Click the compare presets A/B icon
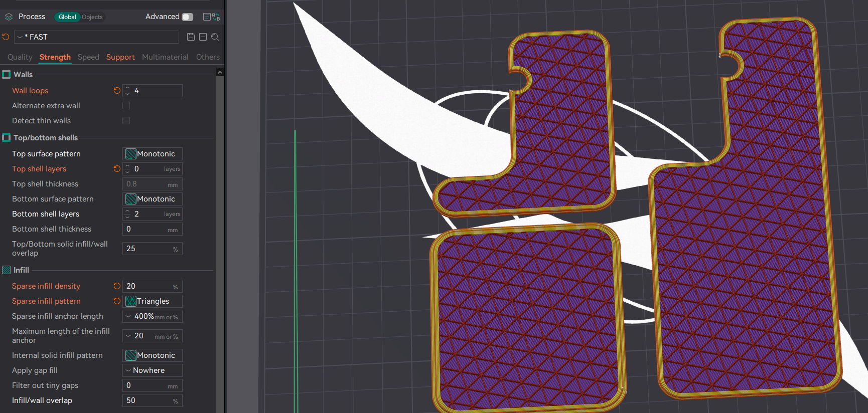The width and height of the screenshot is (868, 413). coord(216,17)
